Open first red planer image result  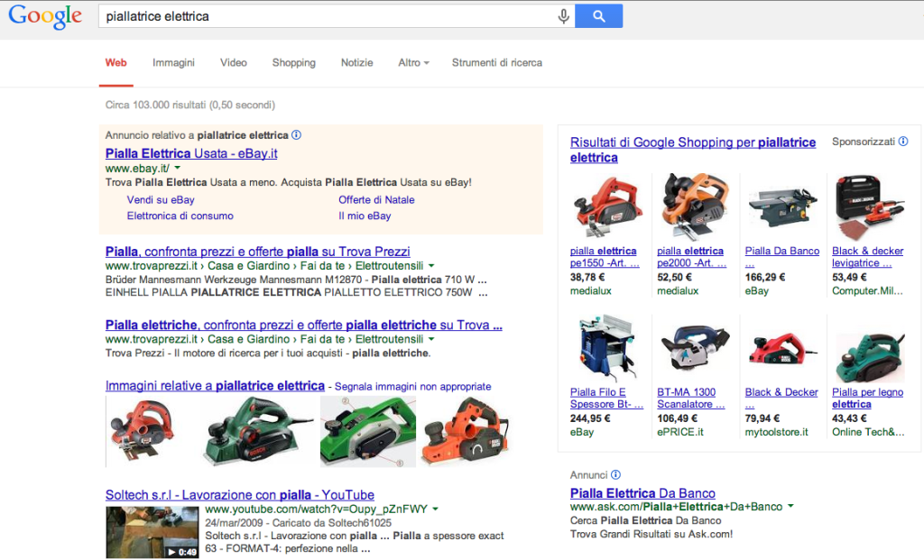pos(142,432)
